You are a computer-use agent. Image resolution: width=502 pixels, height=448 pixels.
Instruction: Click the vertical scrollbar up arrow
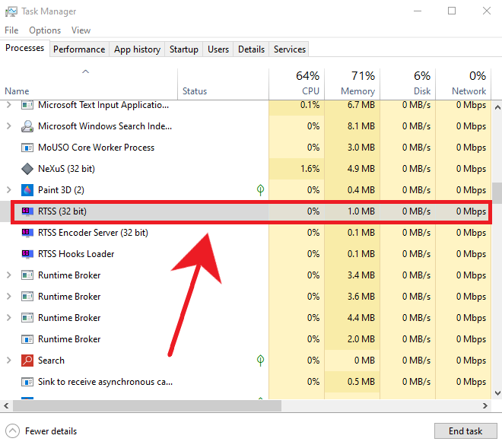pos(497,107)
